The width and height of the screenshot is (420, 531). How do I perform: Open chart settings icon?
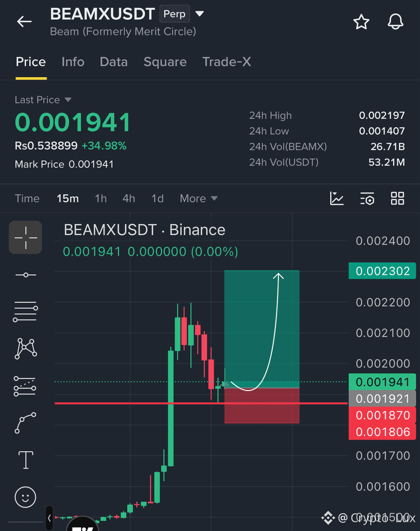367,198
